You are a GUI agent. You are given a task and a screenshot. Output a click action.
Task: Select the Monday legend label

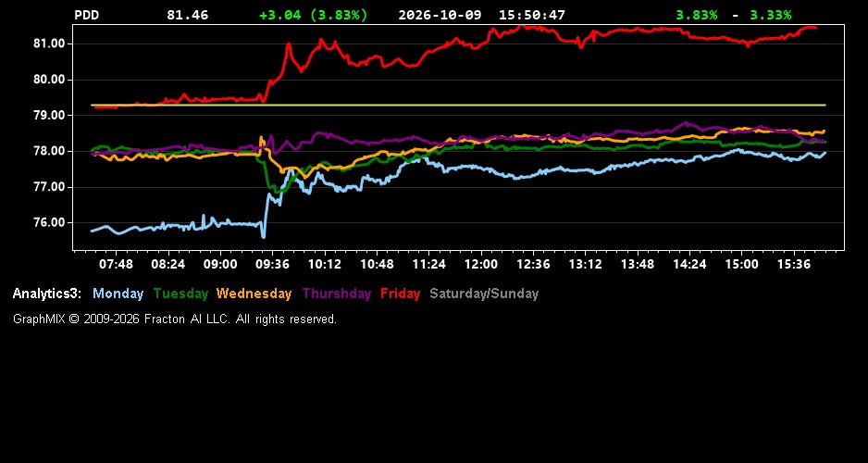(x=118, y=294)
